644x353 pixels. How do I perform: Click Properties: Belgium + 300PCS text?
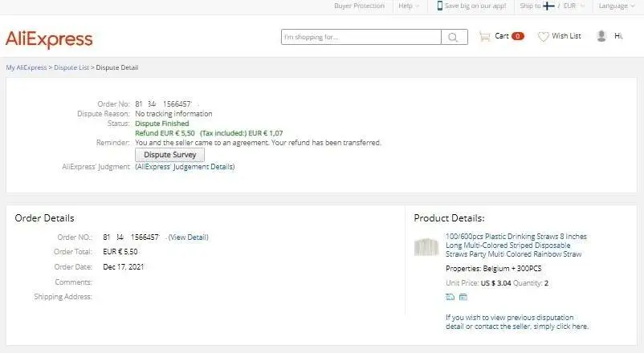coord(494,269)
